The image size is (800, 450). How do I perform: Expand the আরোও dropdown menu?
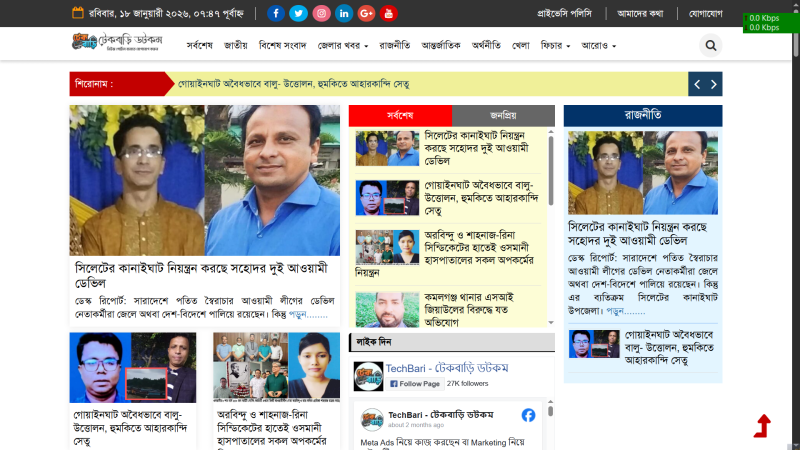pos(598,45)
